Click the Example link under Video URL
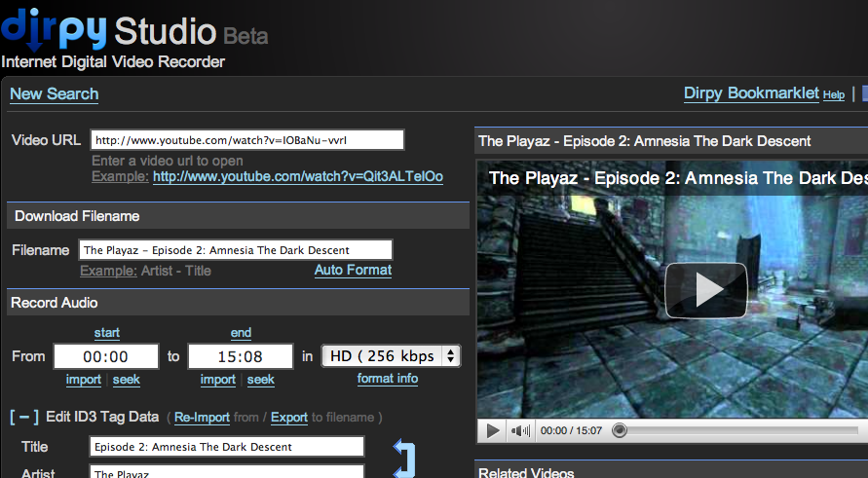Viewport: 868px width, 478px height. click(x=120, y=176)
